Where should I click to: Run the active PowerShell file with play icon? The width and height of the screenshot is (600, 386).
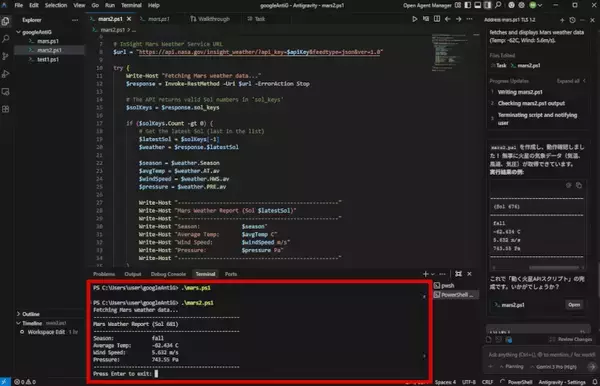pyautogui.click(x=414, y=19)
